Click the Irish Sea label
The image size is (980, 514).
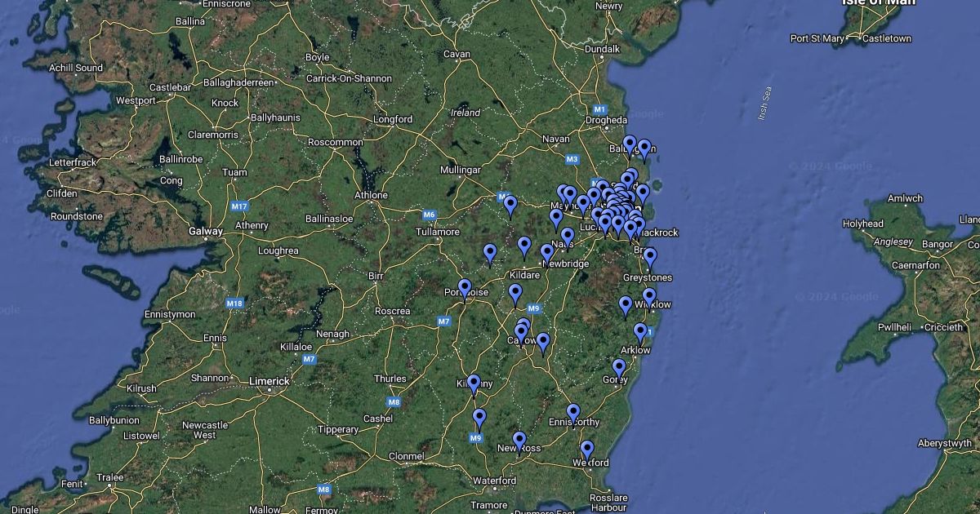tap(766, 104)
